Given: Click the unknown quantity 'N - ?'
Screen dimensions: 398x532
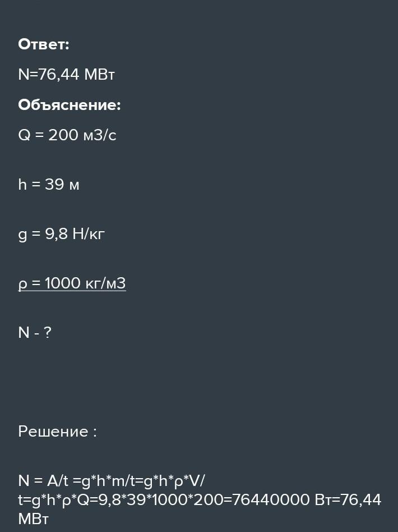Looking at the screenshot, I should [35, 332].
